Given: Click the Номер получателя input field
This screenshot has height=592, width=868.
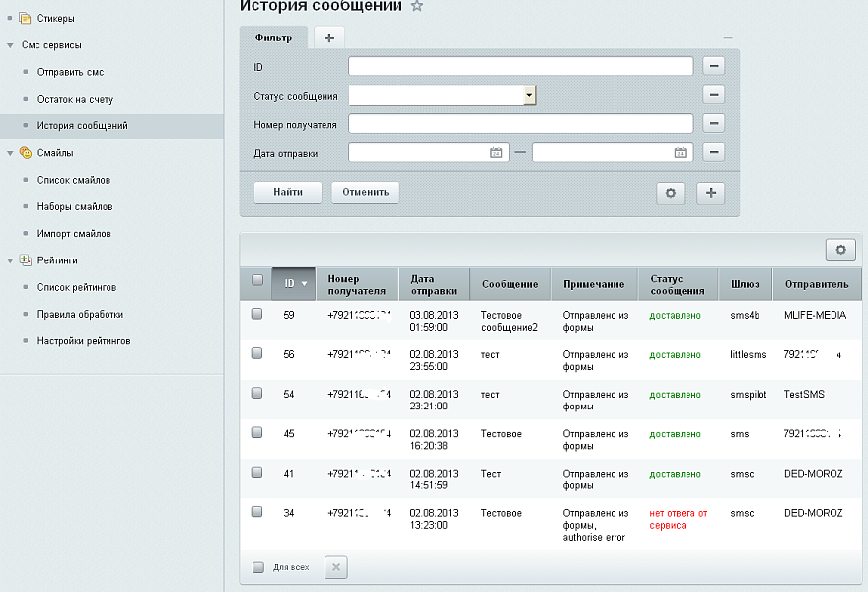Looking at the screenshot, I should coord(521,124).
